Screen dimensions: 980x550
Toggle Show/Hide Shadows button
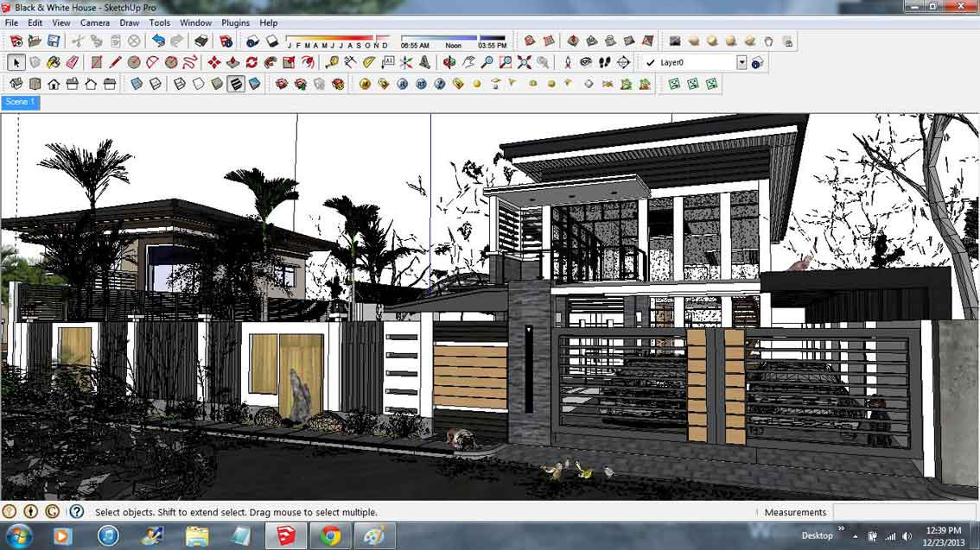(272, 41)
